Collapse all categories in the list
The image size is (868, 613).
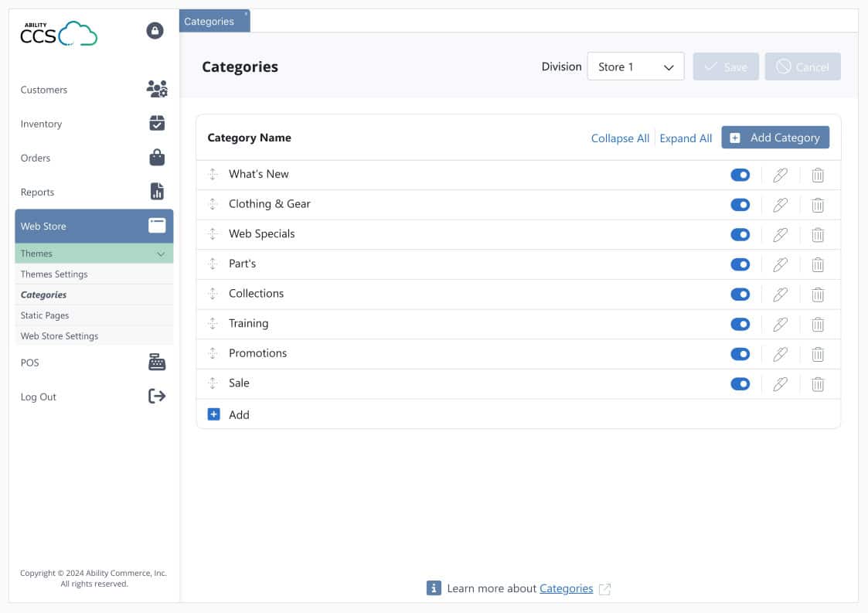pyautogui.click(x=619, y=138)
